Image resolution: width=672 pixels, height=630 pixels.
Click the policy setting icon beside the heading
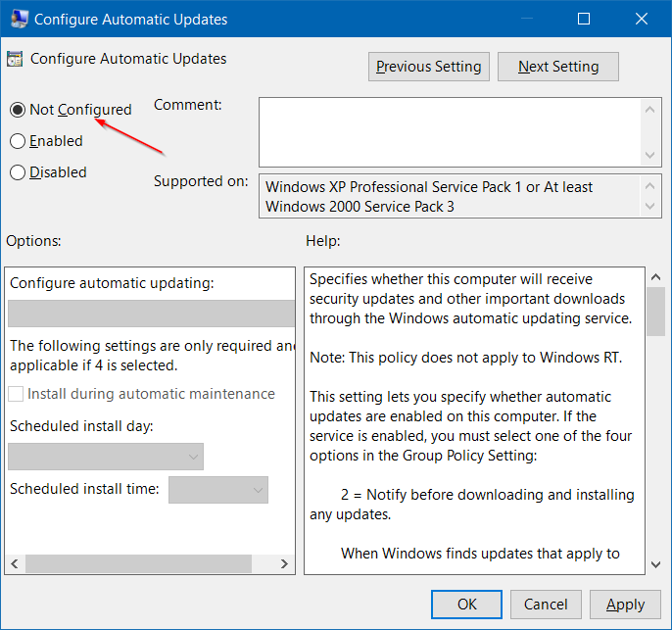pyautogui.click(x=15, y=59)
